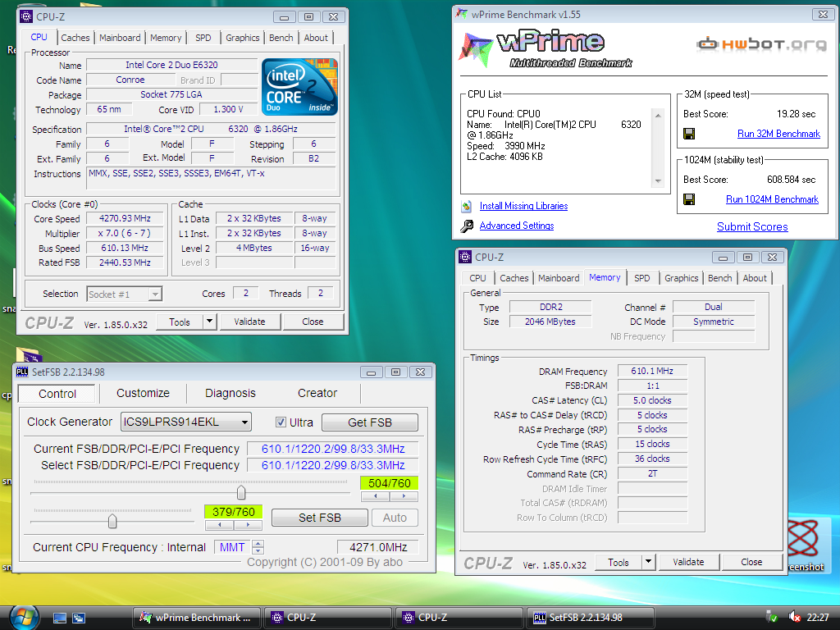Click left arrow under 504/760 value
The image size is (840, 630).
pos(375,496)
